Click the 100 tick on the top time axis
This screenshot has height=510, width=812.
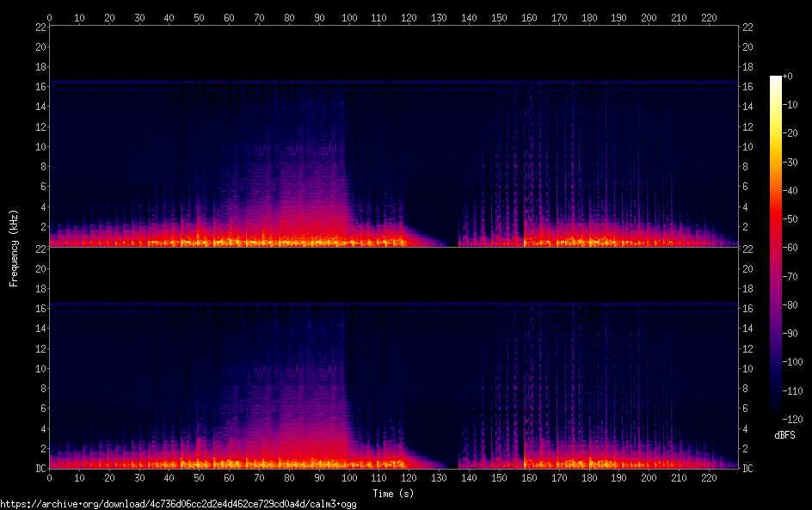348,17
